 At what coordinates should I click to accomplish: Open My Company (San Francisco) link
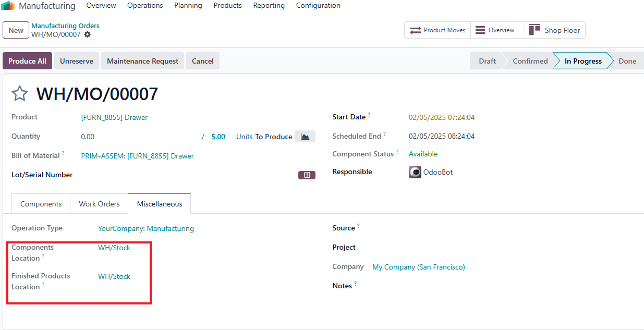click(x=419, y=267)
